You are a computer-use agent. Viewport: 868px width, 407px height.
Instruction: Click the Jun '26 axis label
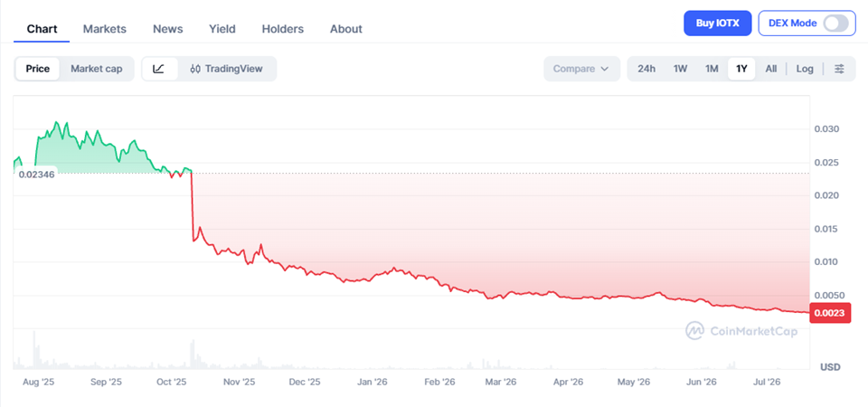[x=701, y=382]
